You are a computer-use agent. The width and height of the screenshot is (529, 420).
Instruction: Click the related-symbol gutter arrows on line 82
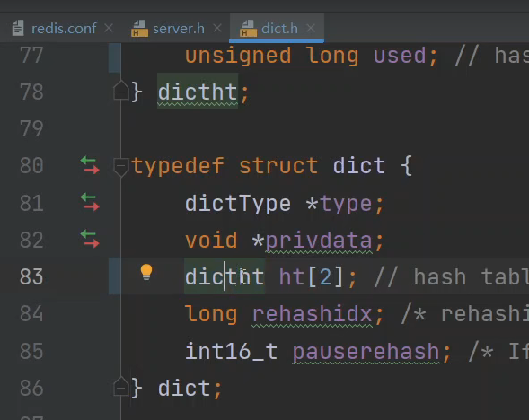coord(90,239)
